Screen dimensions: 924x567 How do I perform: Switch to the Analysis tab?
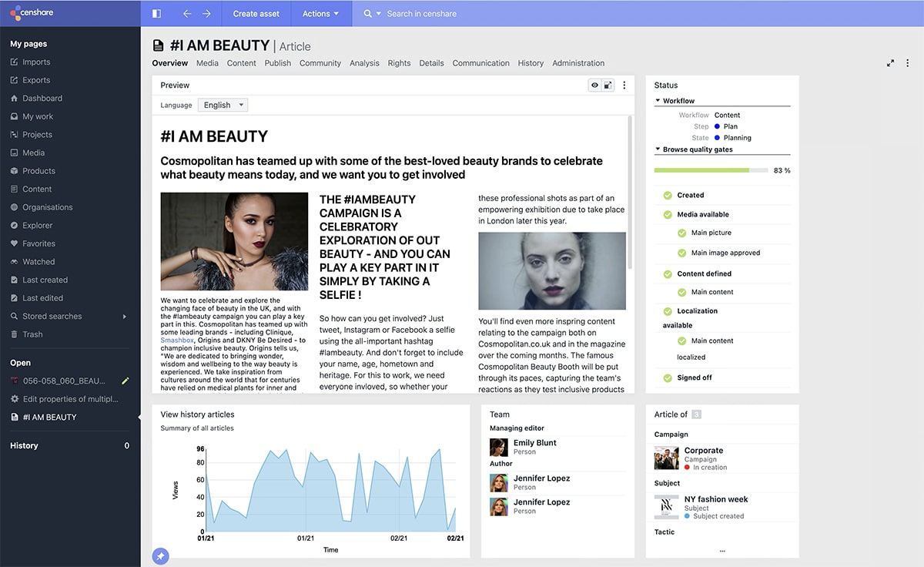click(x=364, y=63)
